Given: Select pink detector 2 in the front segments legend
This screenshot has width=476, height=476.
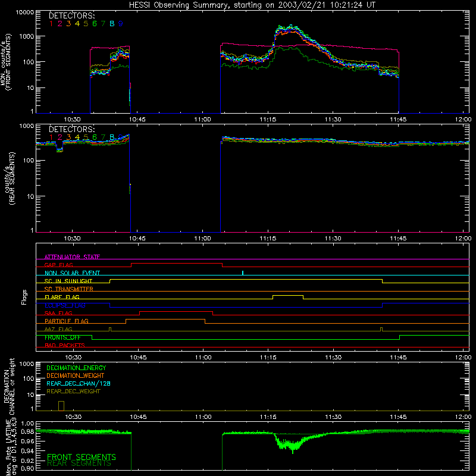Looking at the screenshot, I should coord(60,24).
